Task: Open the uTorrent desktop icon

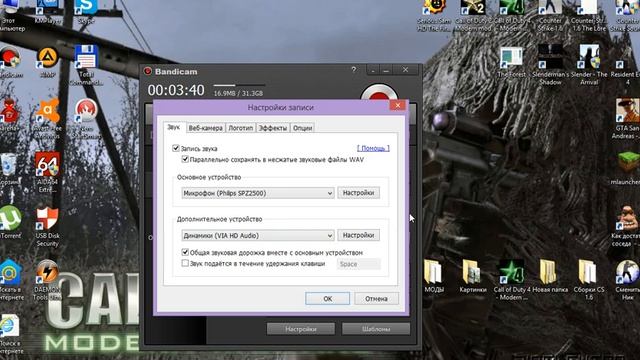Action: (10, 222)
